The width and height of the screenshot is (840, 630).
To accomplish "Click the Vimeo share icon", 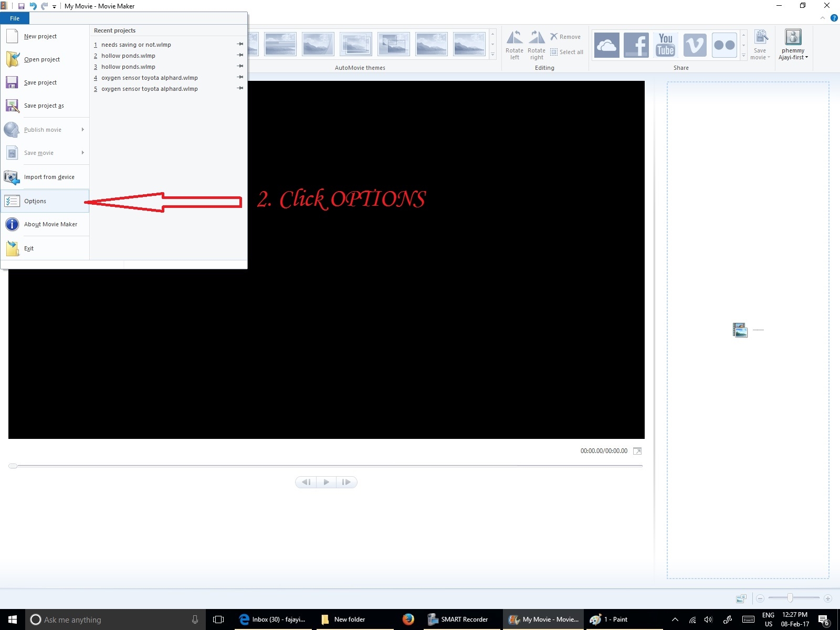I will pyautogui.click(x=695, y=45).
